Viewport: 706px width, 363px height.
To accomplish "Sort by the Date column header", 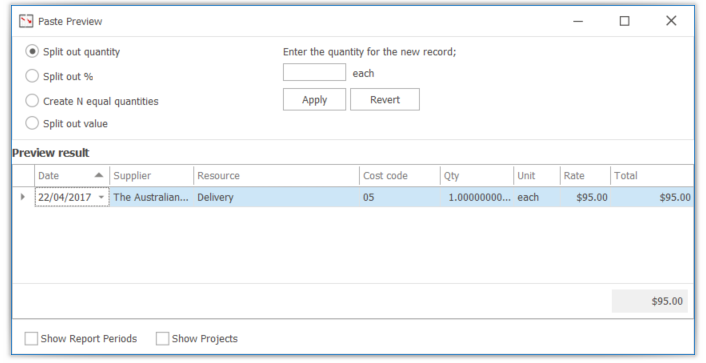I will click(72, 176).
